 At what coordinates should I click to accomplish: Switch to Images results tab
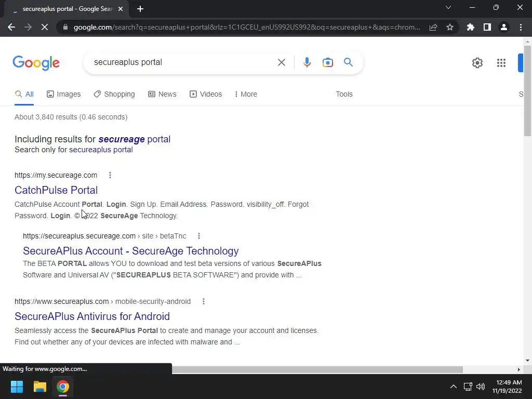(64, 95)
